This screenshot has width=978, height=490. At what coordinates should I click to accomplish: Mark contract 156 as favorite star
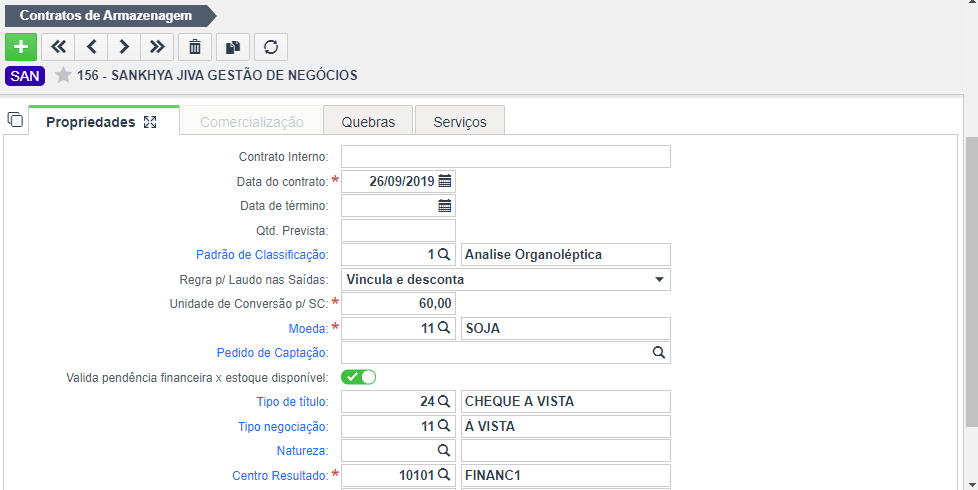pyautogui.click(x=63, y=75)
